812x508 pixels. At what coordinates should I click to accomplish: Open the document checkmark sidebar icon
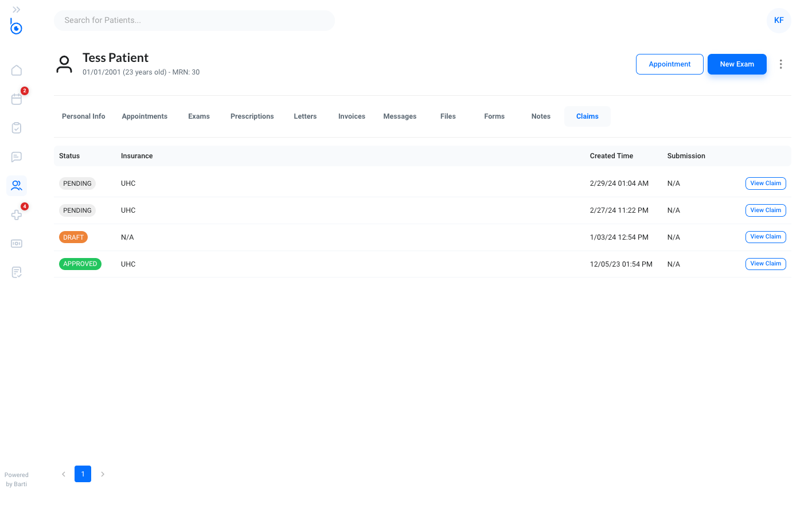17,272
